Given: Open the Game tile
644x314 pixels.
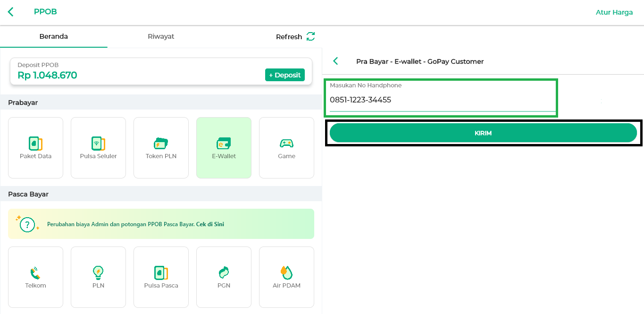Looking at the screenshot, I should [286, 148].
